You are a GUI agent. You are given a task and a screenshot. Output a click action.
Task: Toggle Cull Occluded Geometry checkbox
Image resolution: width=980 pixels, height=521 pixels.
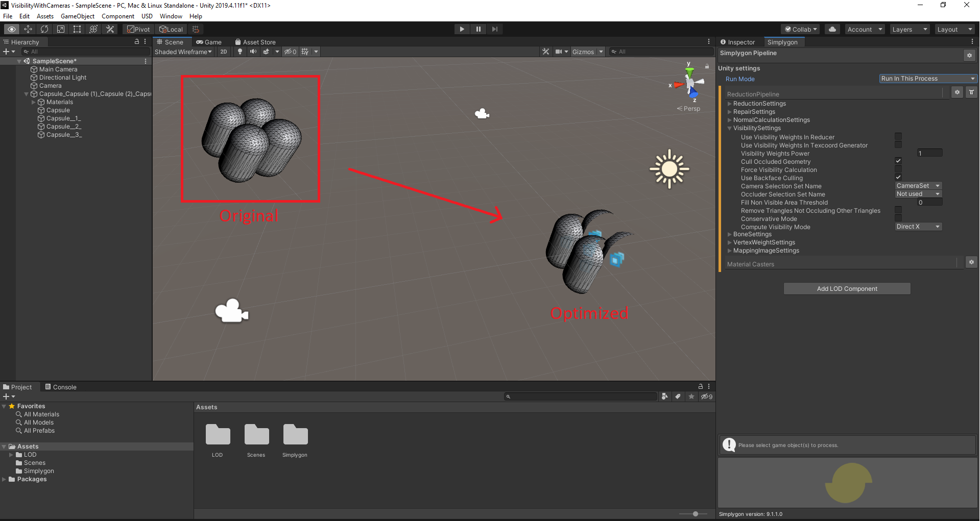[x=898, y=161]
